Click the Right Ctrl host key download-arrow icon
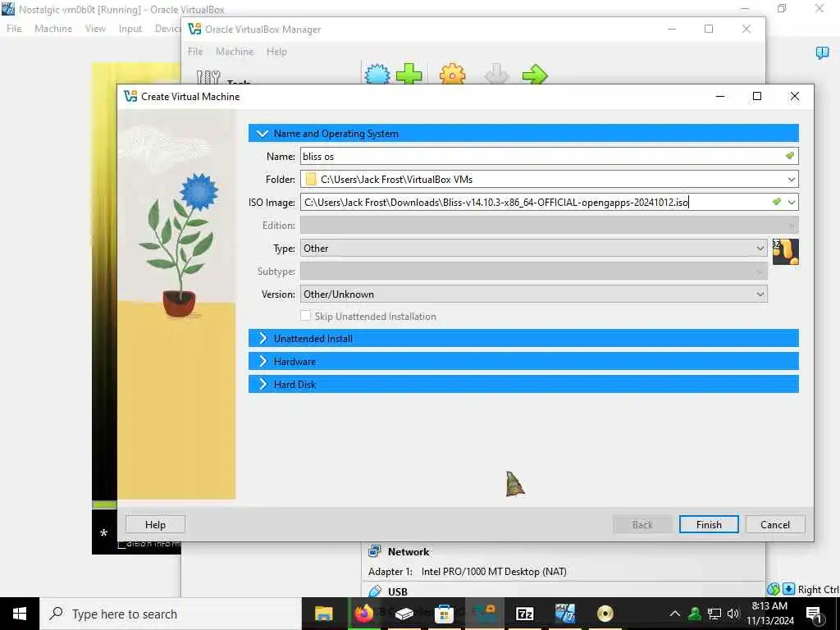 788,589
